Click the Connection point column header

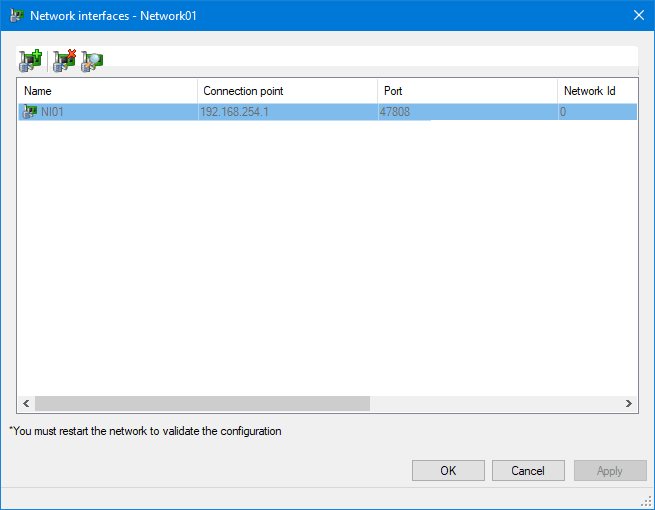(x=286, y=91)
